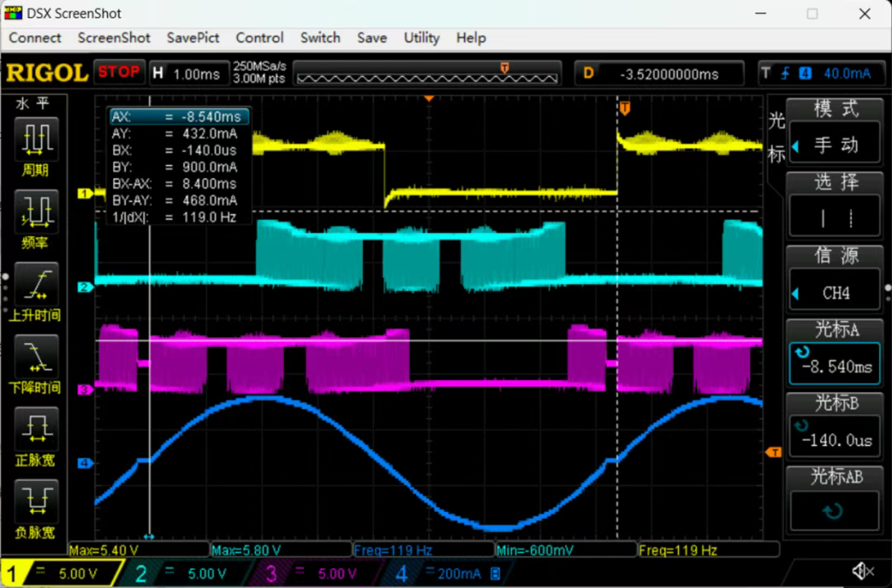Click the red STOP status indicator
Screen dimensions: 892x588
point(119,72)
